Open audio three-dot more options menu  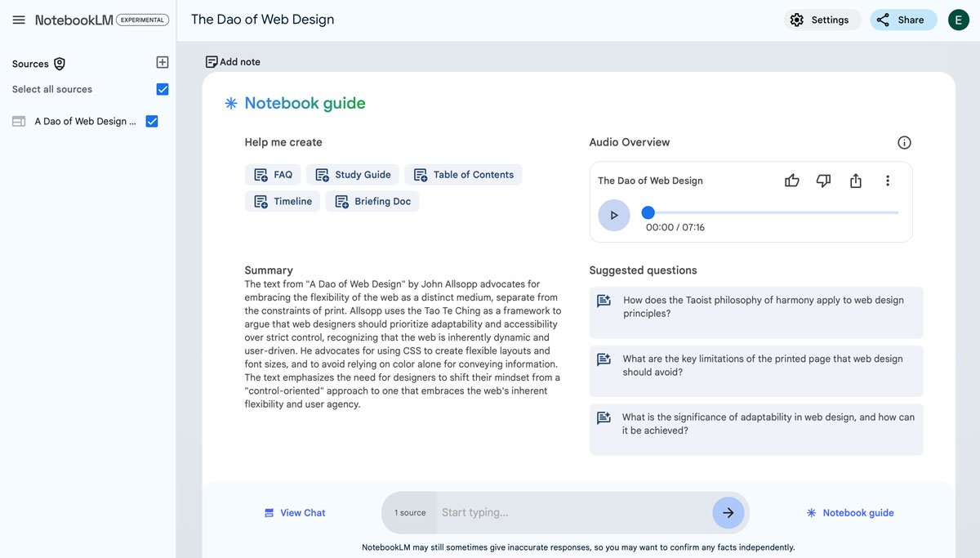tap(887, 181)
